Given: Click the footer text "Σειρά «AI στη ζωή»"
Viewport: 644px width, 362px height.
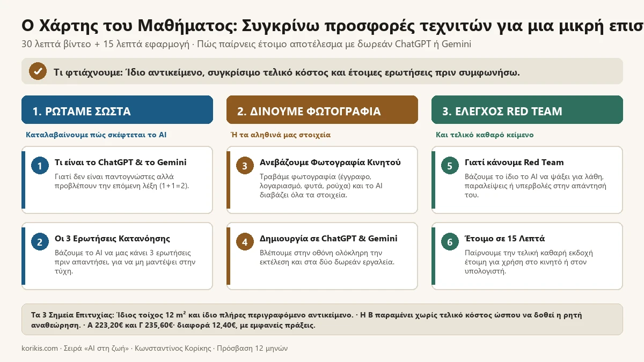Looking at the screenshot, I should click(97, 348).
